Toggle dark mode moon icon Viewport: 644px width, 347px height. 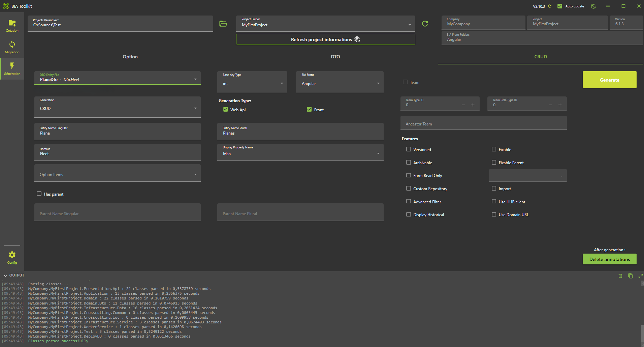click(x=593, y=6)
